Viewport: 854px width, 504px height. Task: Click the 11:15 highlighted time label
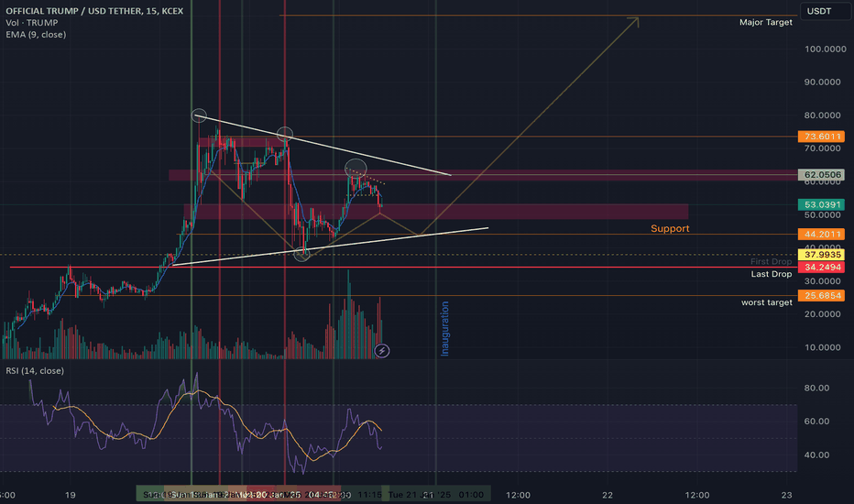pos(370,495)
